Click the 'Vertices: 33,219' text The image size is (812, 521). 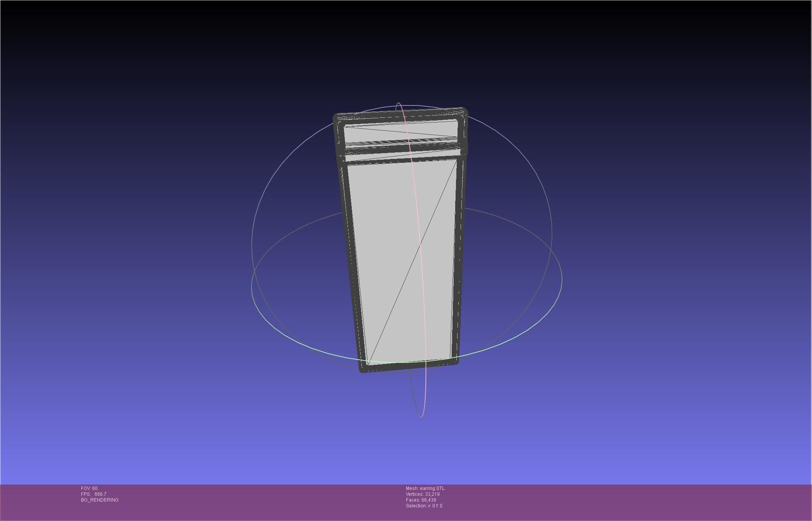point(422,494)
